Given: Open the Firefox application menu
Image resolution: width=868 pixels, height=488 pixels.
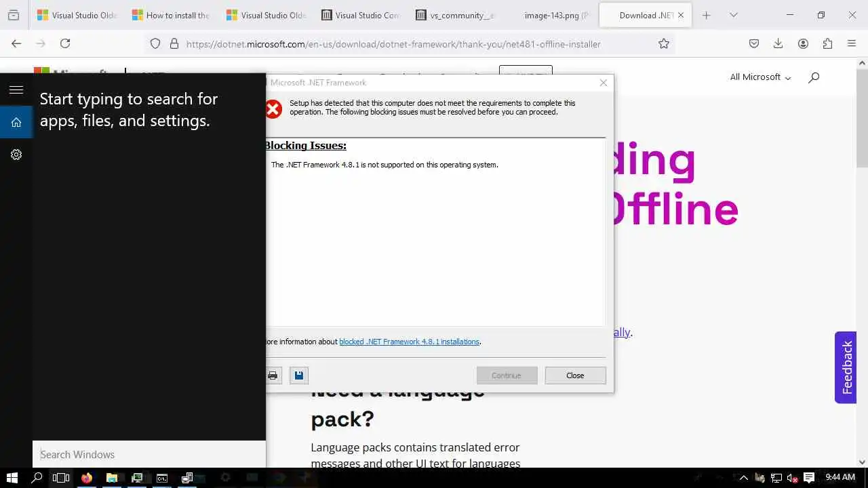Looking at the screenshot, I should (852, 43).
